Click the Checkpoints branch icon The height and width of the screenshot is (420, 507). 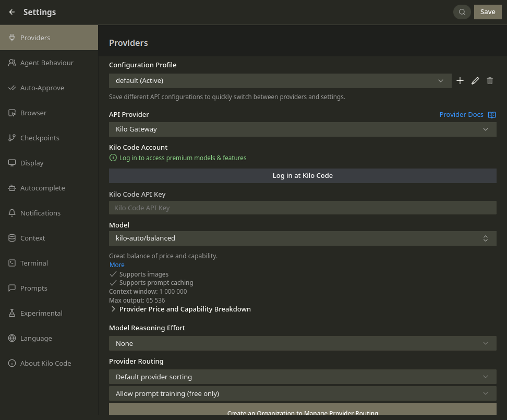(12, 138)
